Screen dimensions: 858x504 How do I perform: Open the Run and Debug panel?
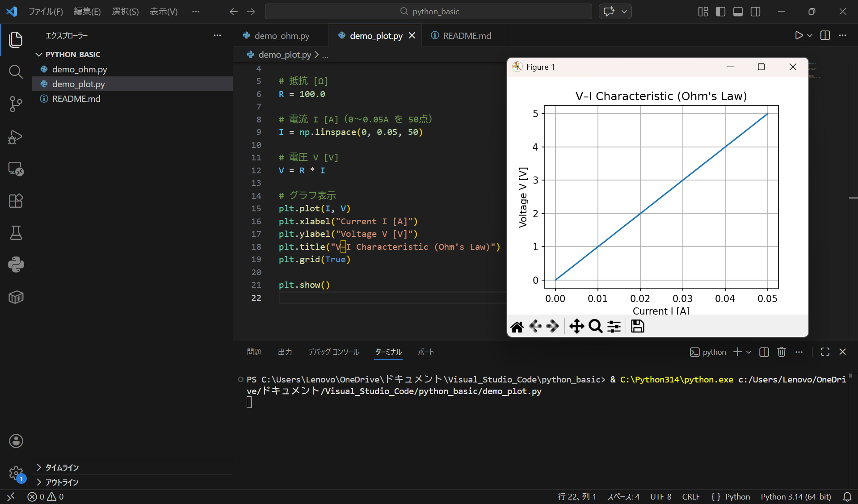coord(16,137)
